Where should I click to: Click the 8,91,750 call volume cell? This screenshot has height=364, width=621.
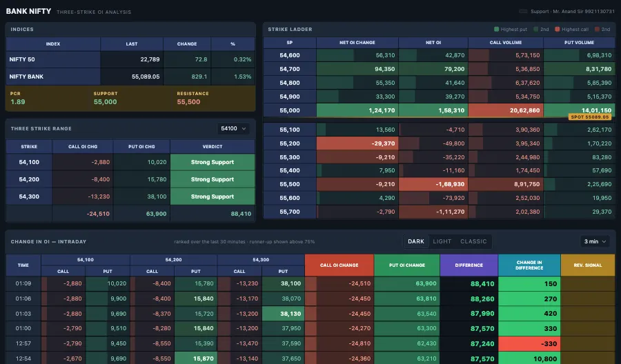coord(506,184)
